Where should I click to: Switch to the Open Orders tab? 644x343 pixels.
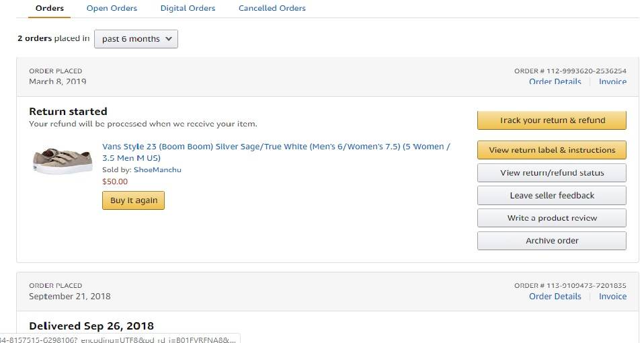(x=112, y=8)
